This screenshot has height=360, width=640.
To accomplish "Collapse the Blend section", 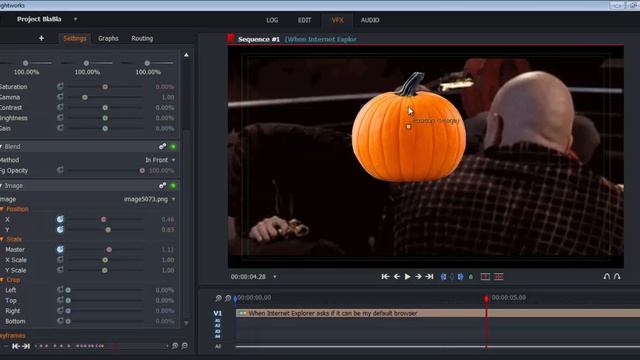I will [1, 147].
